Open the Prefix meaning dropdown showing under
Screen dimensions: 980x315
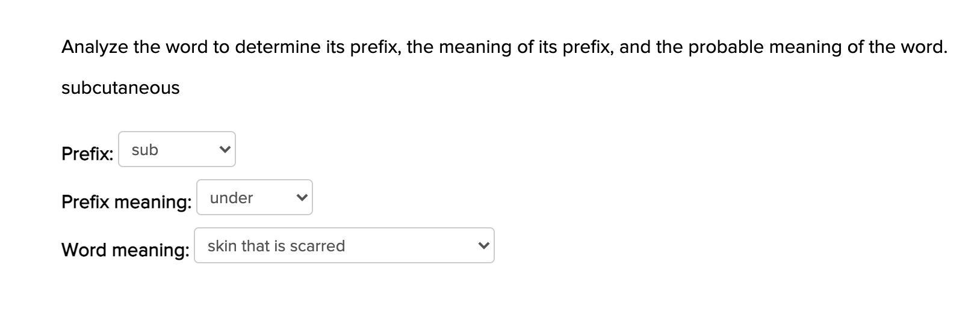254,198
